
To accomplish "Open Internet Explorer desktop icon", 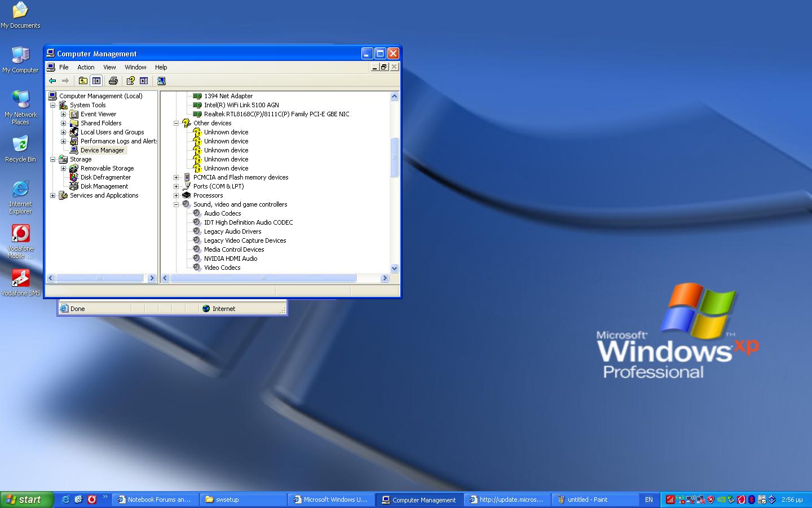I will (20, 198).
